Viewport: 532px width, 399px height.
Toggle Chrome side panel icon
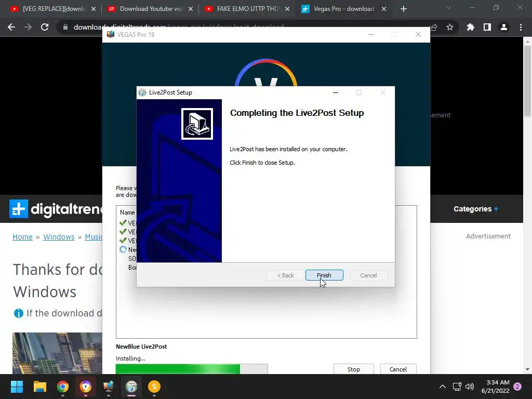coord(487,27)
